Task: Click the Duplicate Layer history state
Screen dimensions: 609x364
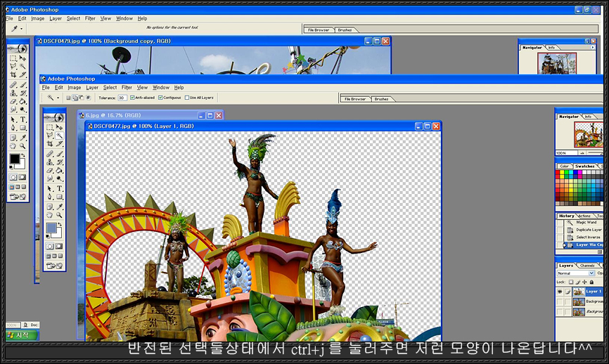Action: [x=589, y=230]
